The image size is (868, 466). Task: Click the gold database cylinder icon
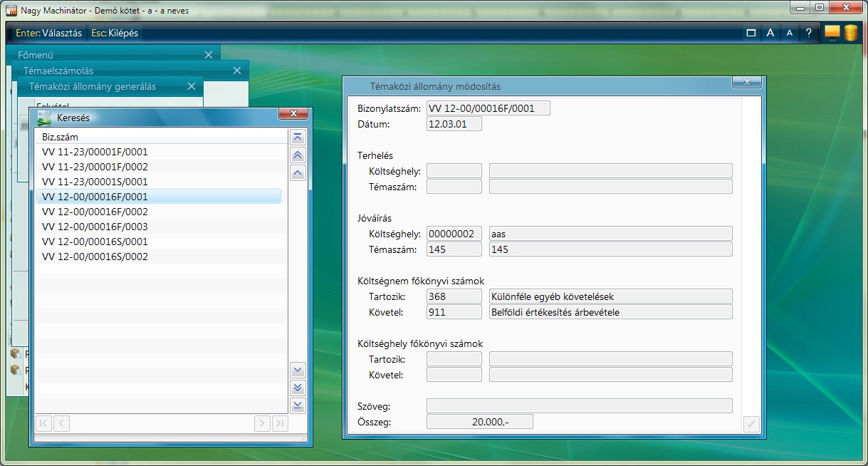click(850, 33)
